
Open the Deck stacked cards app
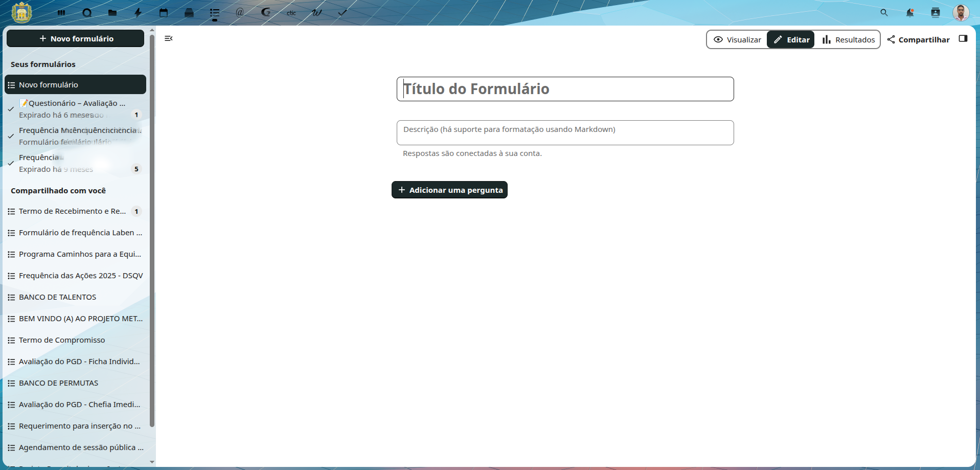pyautogui.click(x=189, y=13)
